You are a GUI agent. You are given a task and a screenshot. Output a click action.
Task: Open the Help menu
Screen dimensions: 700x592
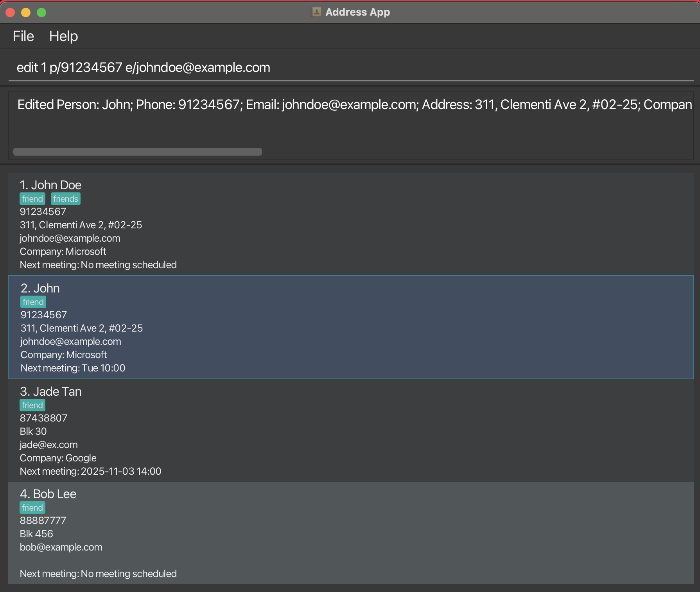point(63,36)
